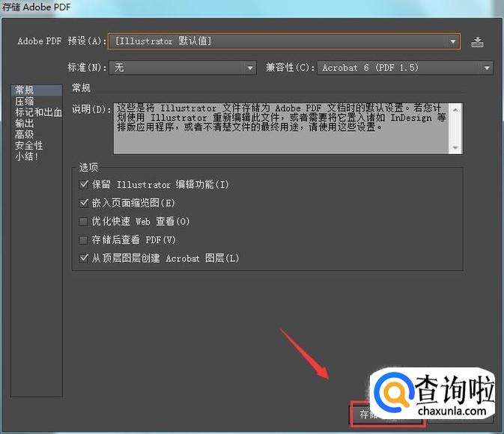This screenshot has height=434, width=504.
Task: Click the 存储 PDF save button
Action: (x=387, y=414)
